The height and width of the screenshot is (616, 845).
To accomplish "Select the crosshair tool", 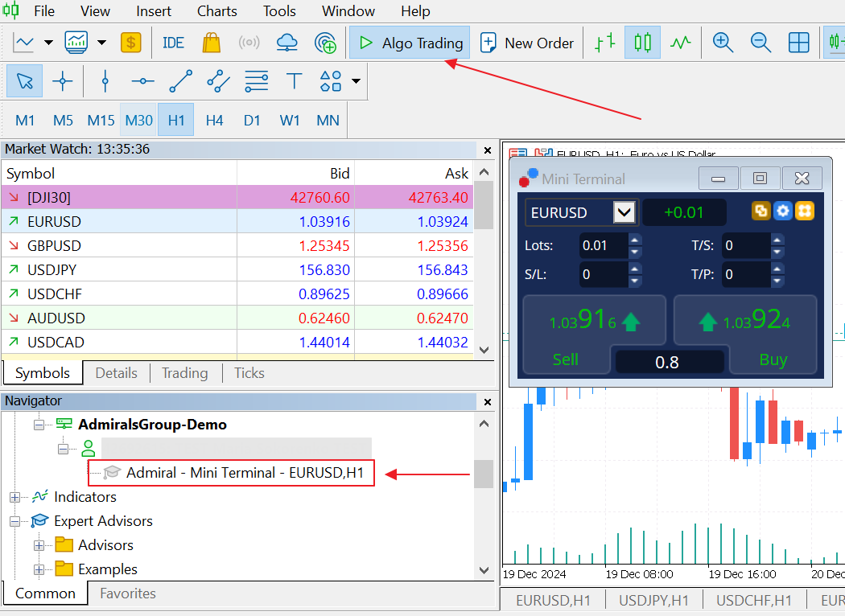I will tap(63, 81).
